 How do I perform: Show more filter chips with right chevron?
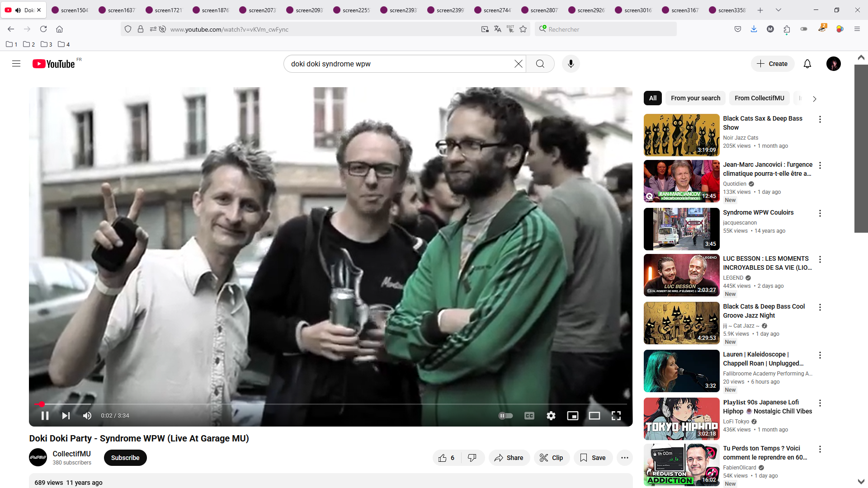coord(814,99)
